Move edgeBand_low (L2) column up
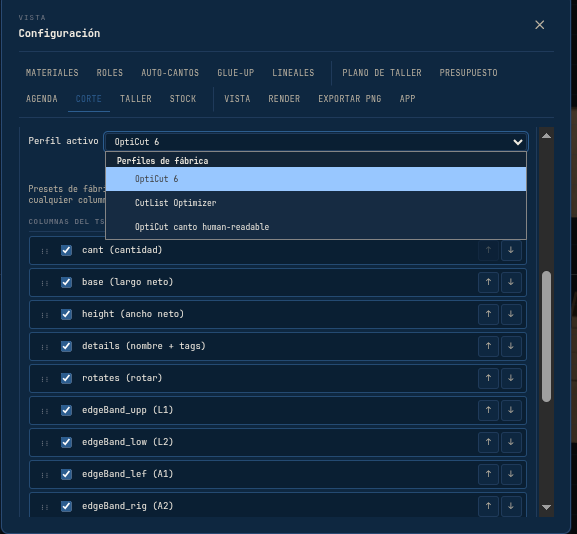The image size is (577, 534). pyautogui.click(x=488, y=442)
